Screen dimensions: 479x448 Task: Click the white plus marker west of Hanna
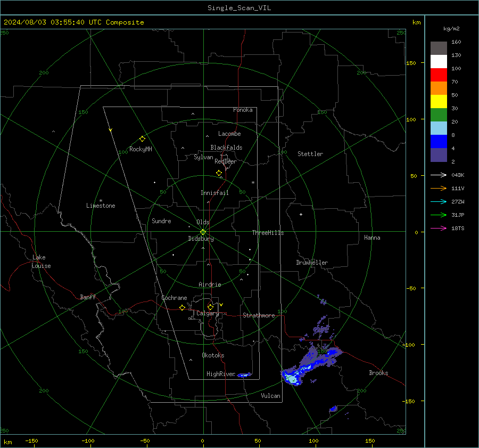click(x=301, y=214)
